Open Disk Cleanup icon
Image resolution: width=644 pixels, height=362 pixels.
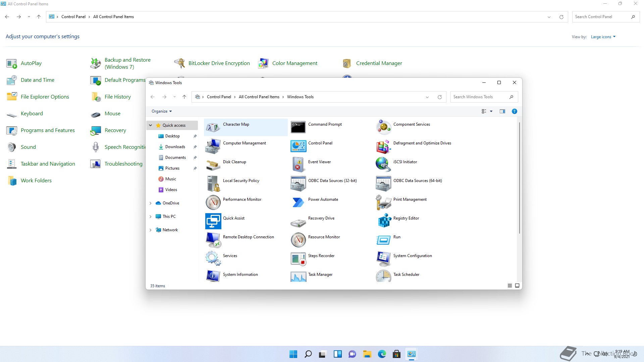coord(213,165)
